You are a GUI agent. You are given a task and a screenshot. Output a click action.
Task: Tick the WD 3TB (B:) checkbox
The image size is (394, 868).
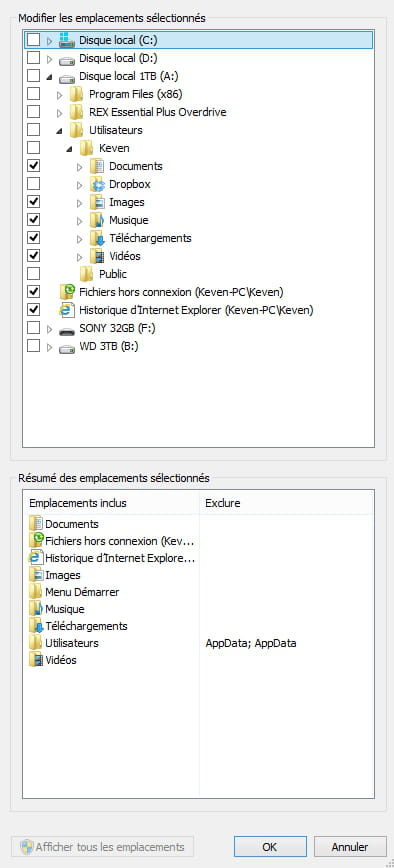click(34, 347)
